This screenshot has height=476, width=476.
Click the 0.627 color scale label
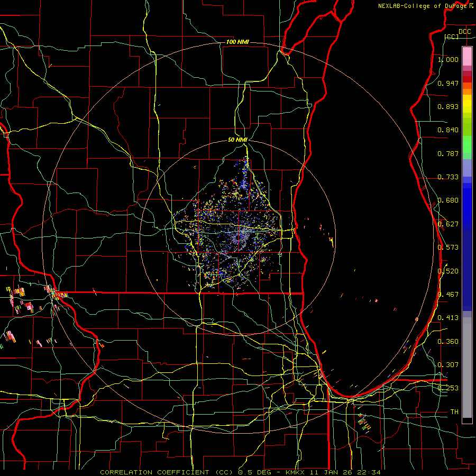click(x=448, y=224)
